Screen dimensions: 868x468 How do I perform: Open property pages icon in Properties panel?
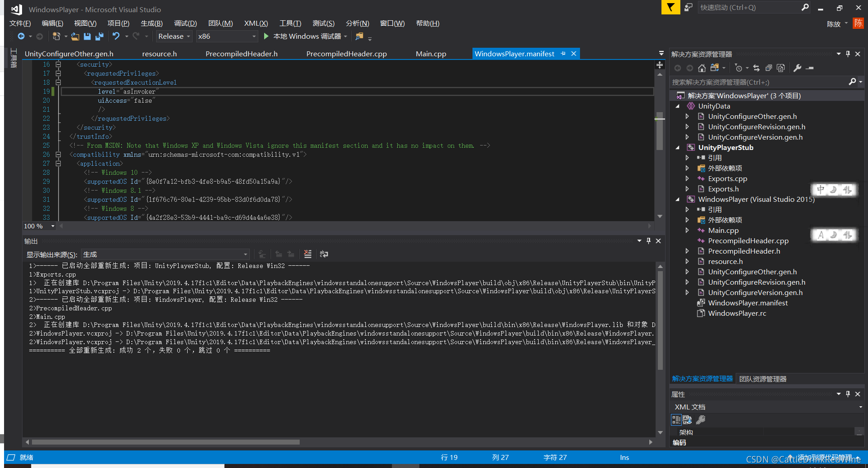tap(701, 420)
